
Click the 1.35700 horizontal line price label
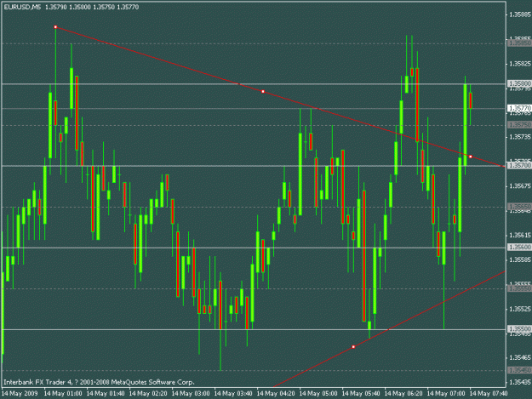click(519, 165)
